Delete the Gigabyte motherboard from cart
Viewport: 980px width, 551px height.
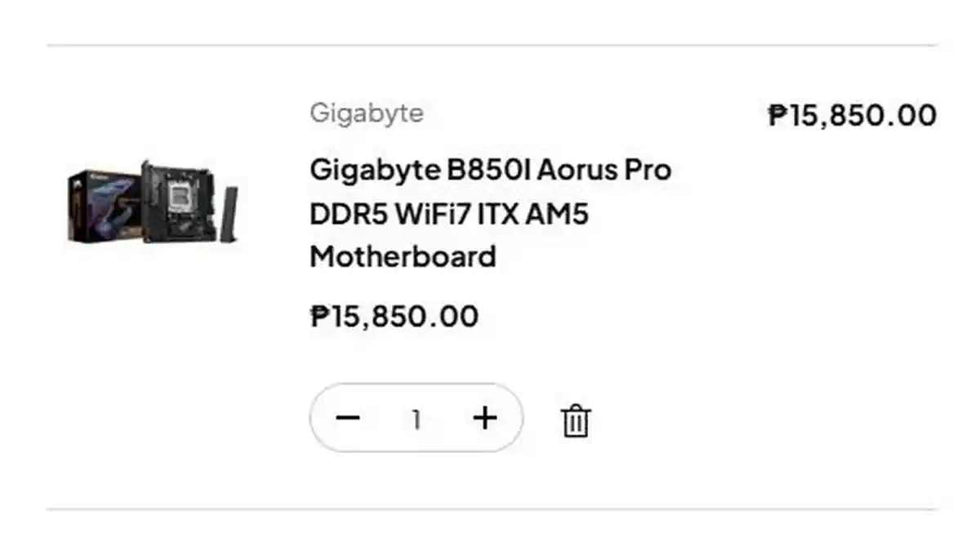pyautogui.click(x=576, y=420)
